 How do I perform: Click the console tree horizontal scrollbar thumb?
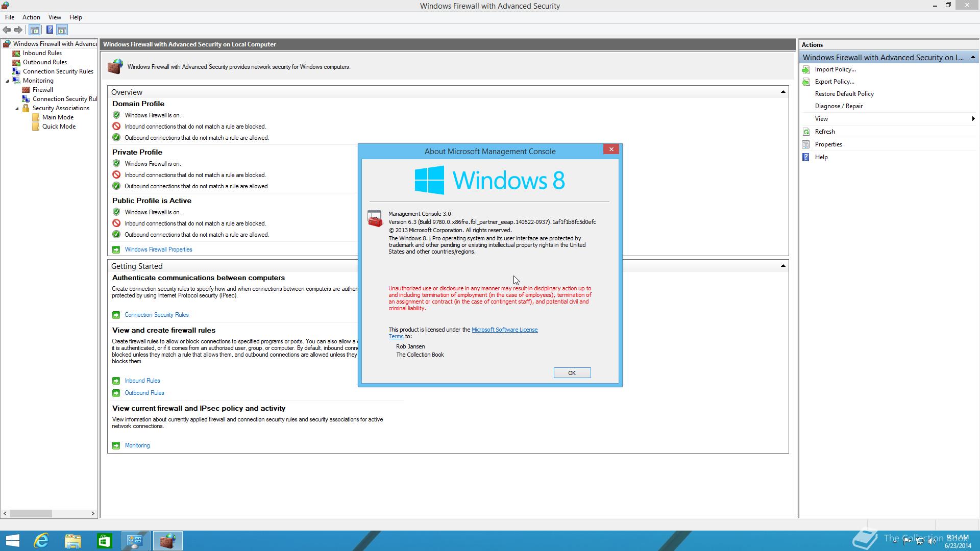click(31, 513)
